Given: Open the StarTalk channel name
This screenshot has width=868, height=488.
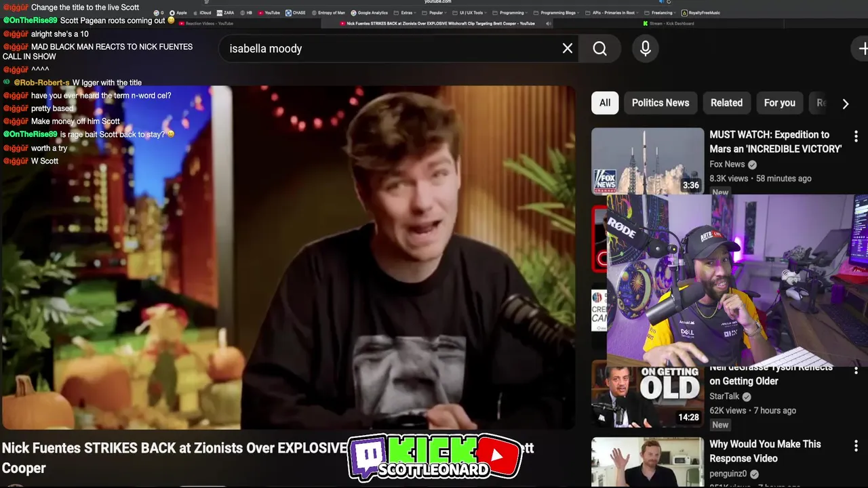Looking at the screenshot, I should 724,396.
